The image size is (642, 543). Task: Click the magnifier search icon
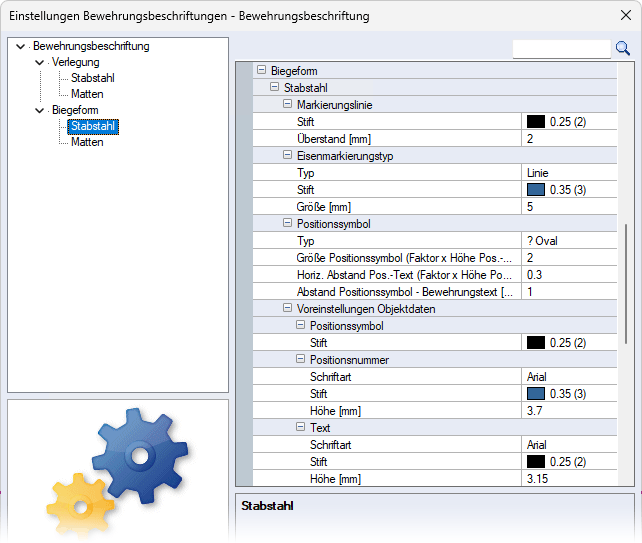click(x=622, y=48)
